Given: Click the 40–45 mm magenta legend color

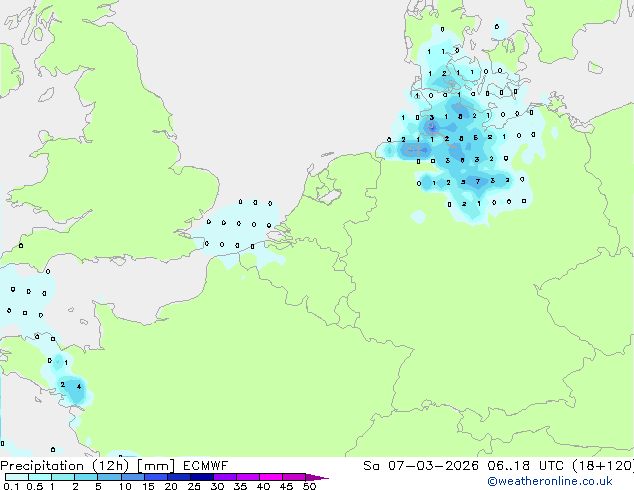Looking at the screenshot, I should (x=271, y=477).
